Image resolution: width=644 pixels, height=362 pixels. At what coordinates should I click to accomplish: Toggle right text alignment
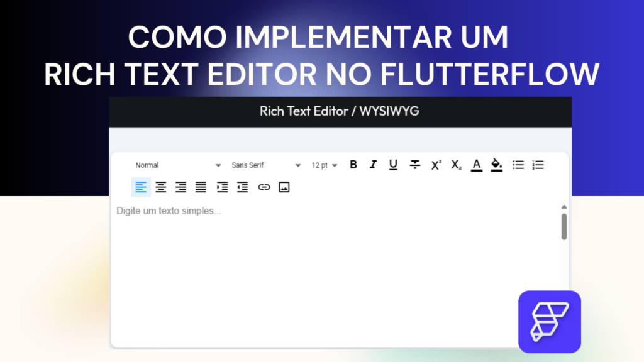[180, 187]
